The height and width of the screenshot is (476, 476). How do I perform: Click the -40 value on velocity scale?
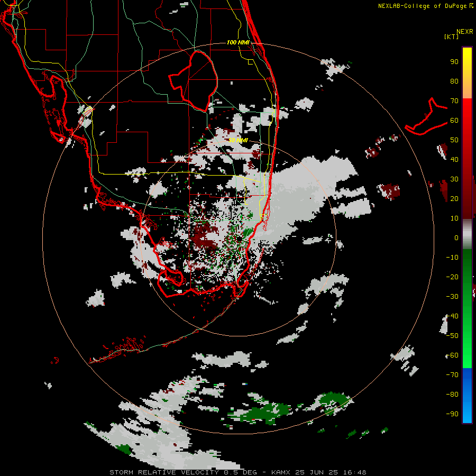[x=452, y=316]
